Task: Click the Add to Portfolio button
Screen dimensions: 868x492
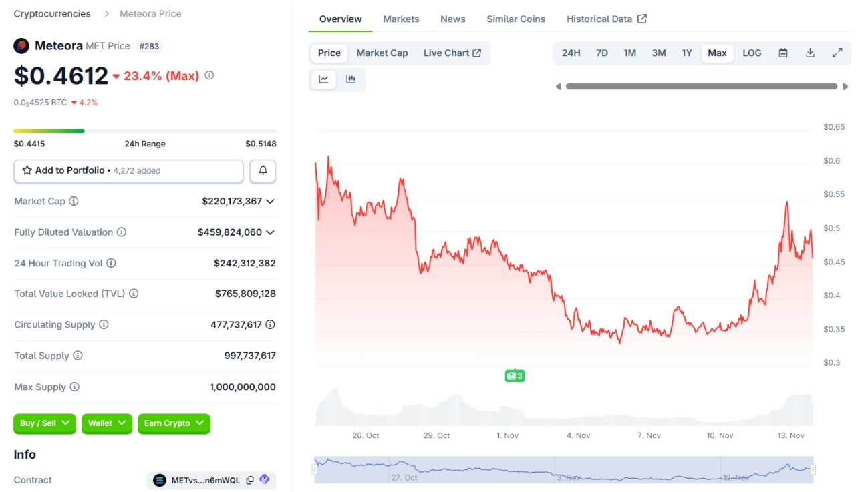Action: [x=128, y=171]
